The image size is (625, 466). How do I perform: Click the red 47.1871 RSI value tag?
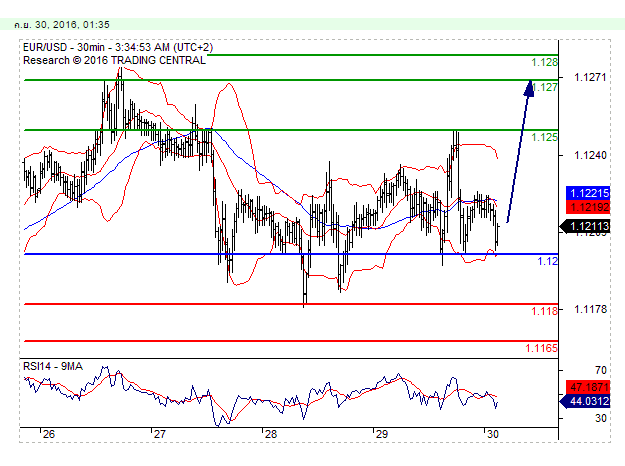coord(588,387)
